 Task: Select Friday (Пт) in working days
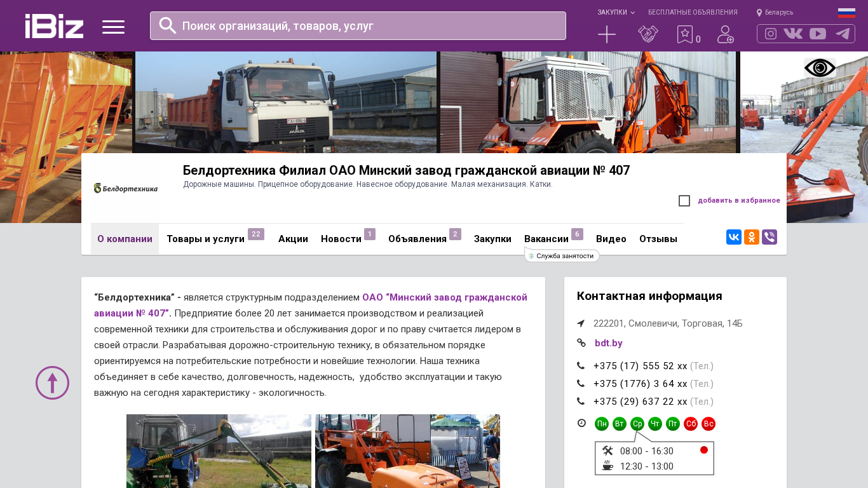tap(673, 424)
